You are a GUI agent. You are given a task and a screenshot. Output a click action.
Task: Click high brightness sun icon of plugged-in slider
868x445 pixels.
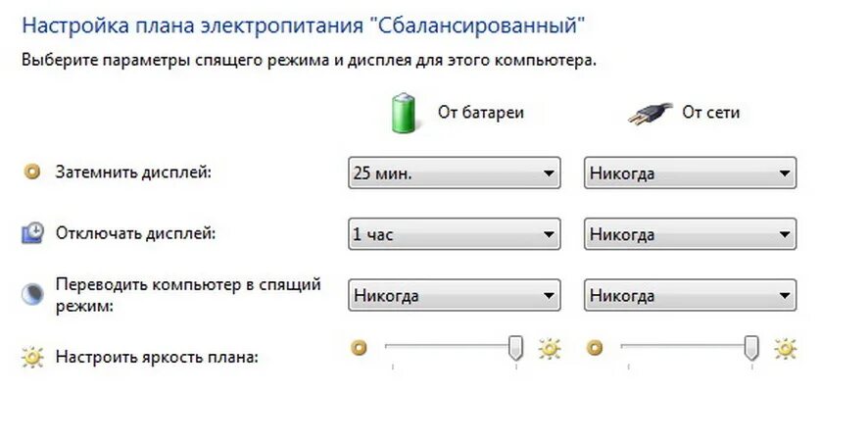(x=785, y=348)
